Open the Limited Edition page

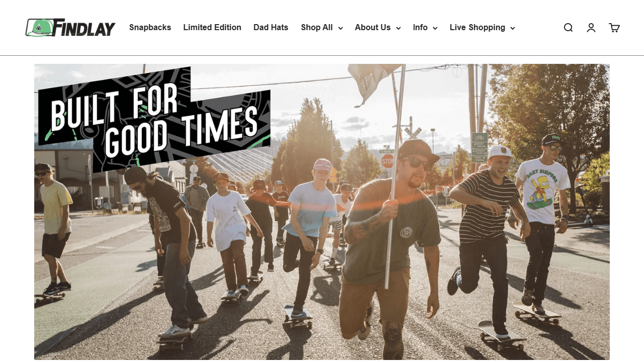pos(212,28)
